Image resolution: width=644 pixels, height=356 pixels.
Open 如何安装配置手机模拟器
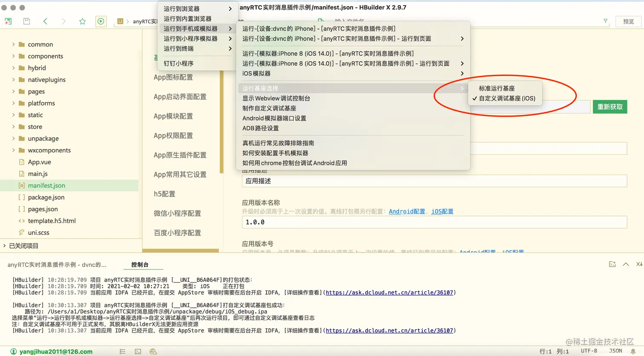pyautogui.click(x=353, y=153)
